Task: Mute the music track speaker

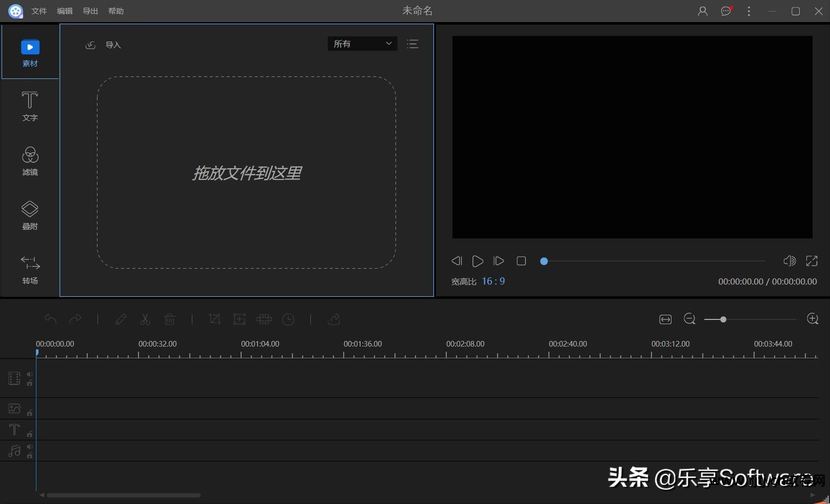Action: click(30, 447)
